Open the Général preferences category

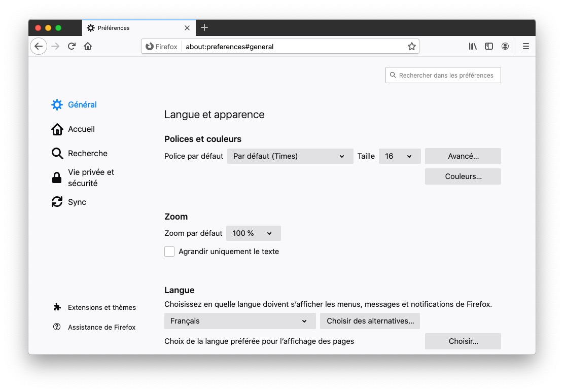click(74, 104)
